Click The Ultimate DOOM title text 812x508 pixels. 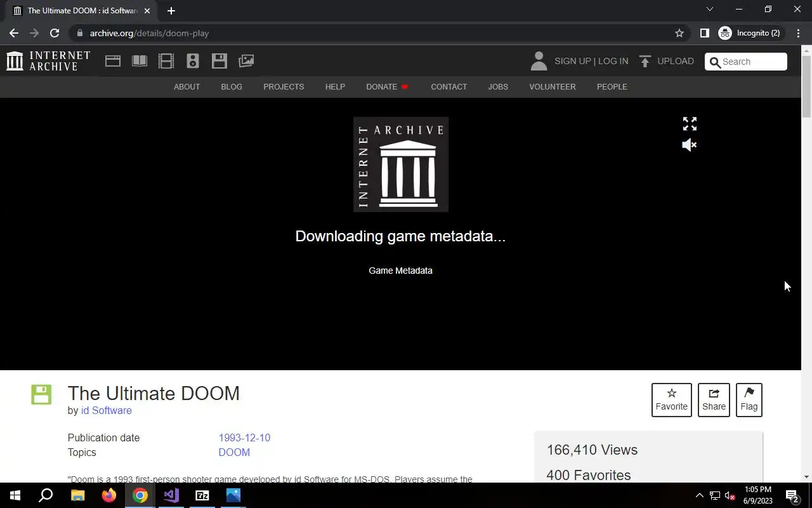[154, 393]
